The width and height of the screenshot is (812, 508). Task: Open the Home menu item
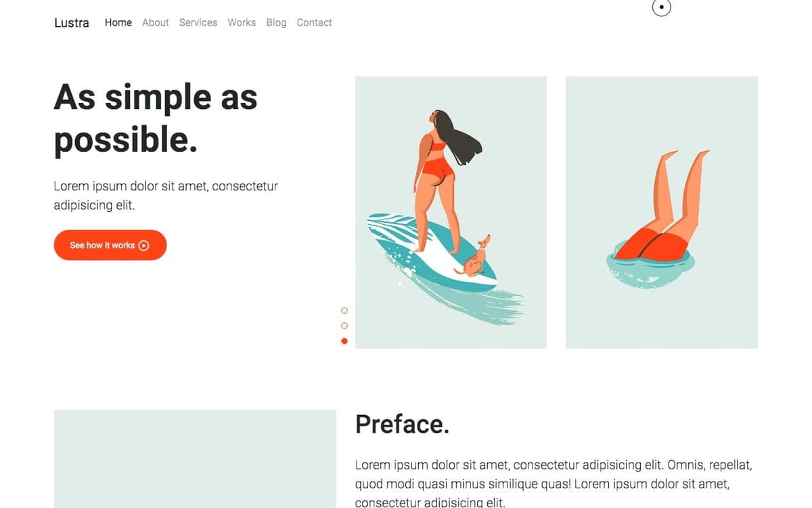click(118, 22)
